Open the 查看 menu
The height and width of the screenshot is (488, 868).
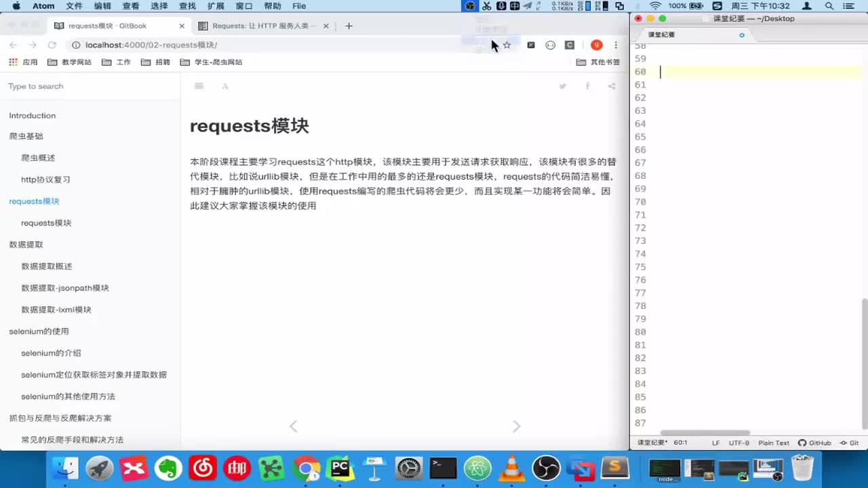tap(131, 6)
